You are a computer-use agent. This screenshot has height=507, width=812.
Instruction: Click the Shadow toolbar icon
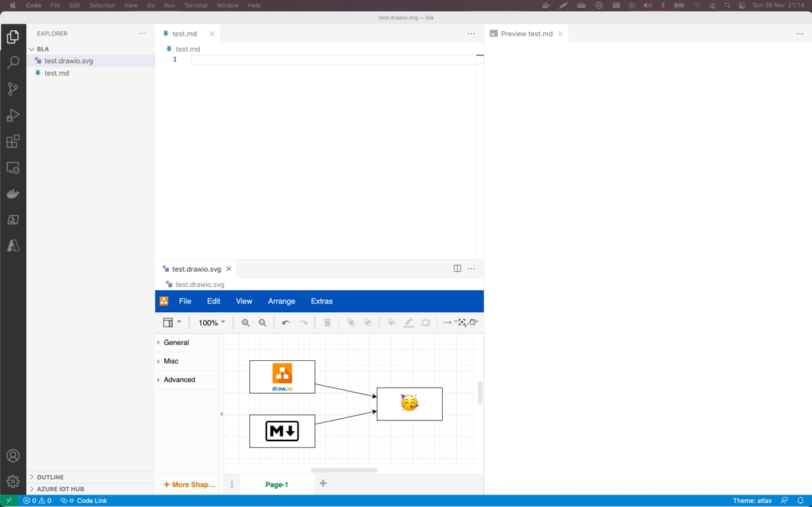pos(426,323)
